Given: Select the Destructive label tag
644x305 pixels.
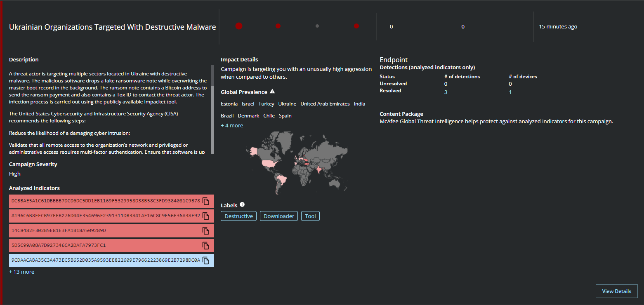Looking at the screenshot, I should [238, 216].
